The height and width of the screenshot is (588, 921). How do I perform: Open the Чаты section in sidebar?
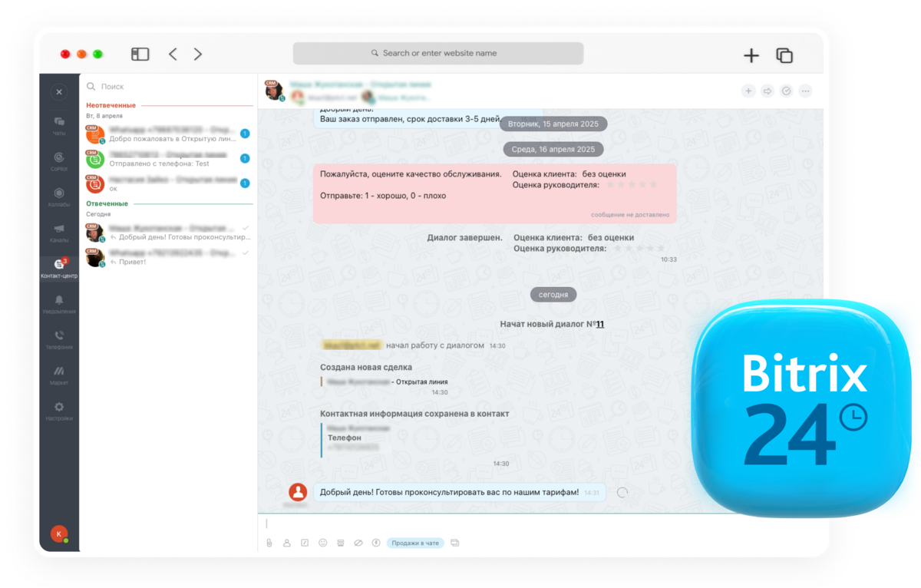(x=59, y=125)
